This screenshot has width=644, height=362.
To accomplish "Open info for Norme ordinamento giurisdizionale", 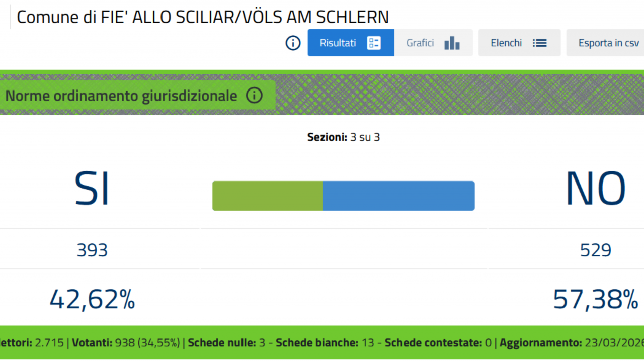I will pos(254,95).
